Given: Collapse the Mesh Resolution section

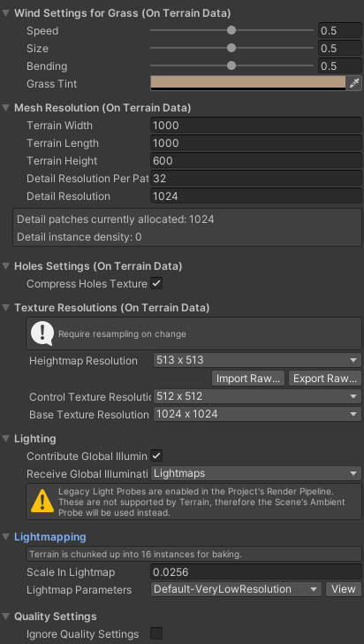Looking at the screenshot, I should 6,108.
